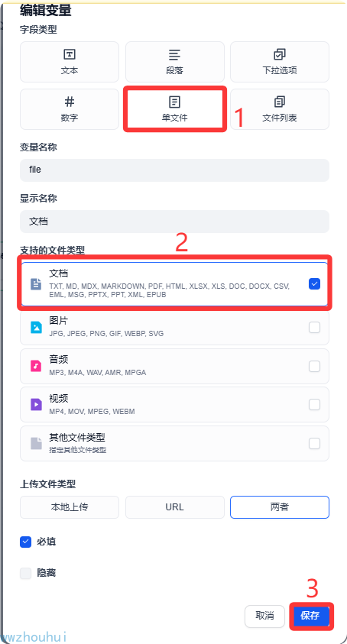Select the 文本 text field type icon

pos(70,54)
